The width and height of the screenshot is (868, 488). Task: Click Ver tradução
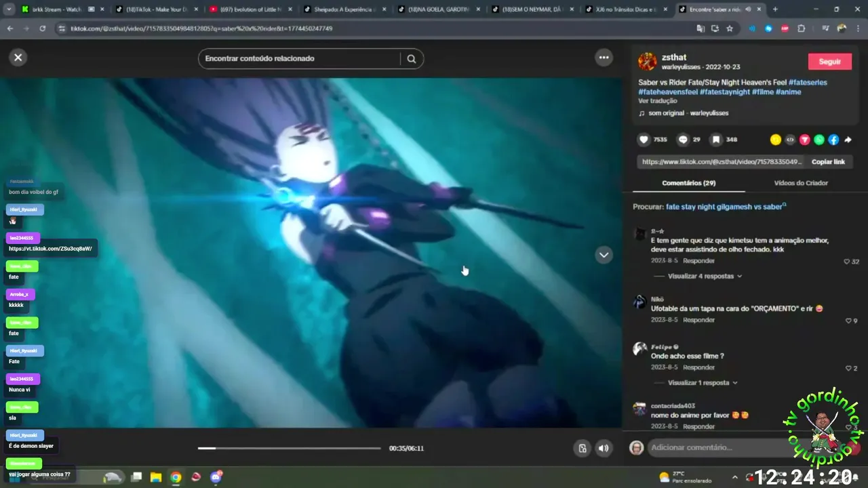click(657, 101)
